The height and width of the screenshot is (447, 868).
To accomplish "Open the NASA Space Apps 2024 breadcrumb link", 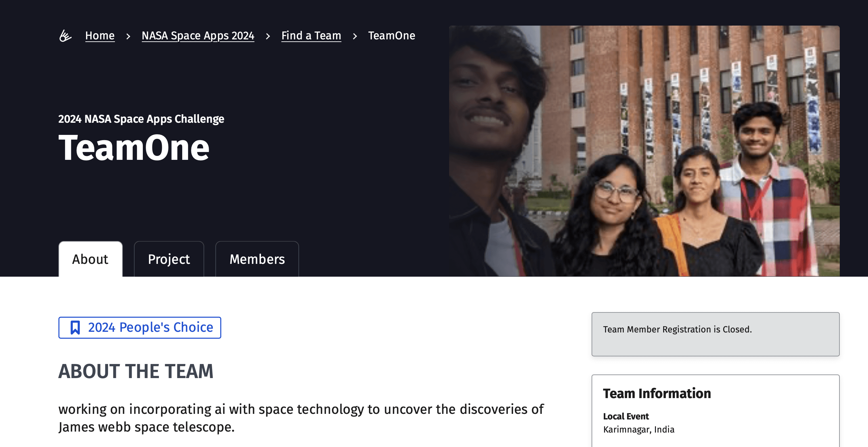I will click(198, 35).
